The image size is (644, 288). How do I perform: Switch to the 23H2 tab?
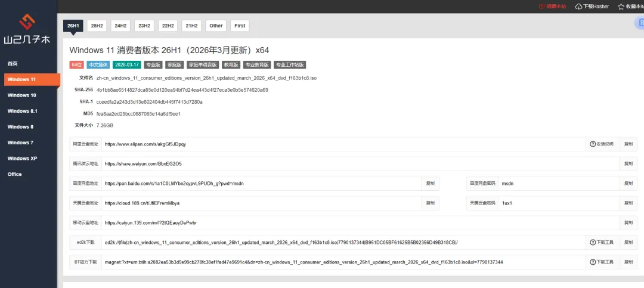(144, 26)
